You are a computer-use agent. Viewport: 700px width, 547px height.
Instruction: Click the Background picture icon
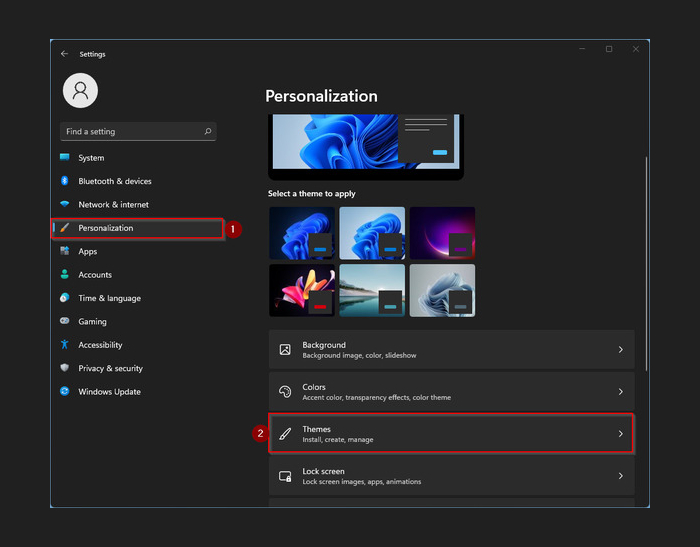[x=285, y=349]
